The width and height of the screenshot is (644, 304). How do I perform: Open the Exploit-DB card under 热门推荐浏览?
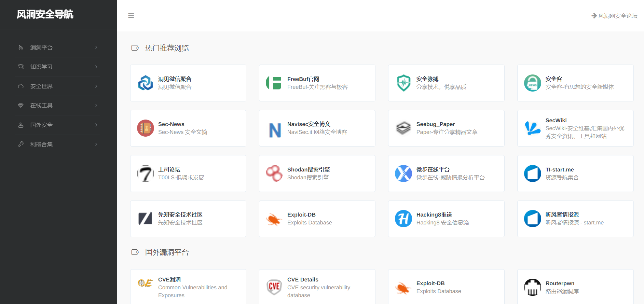[x=317, y=219]
